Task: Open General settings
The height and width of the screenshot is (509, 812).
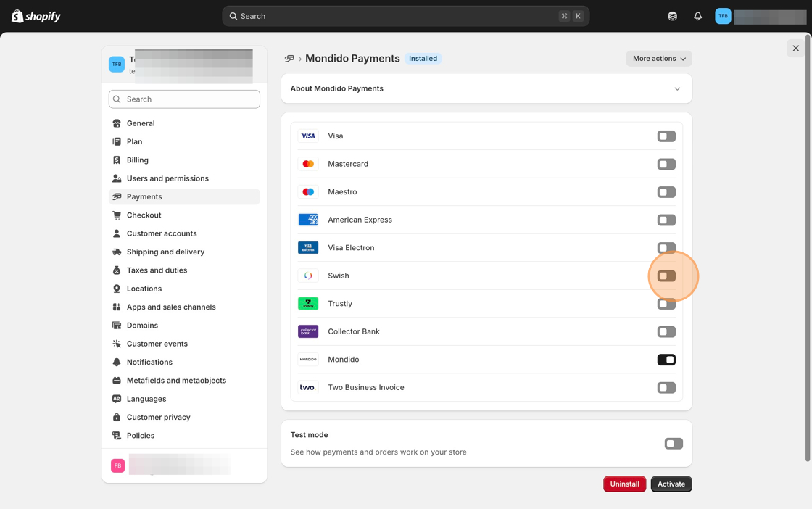Action: pos(184,123)
